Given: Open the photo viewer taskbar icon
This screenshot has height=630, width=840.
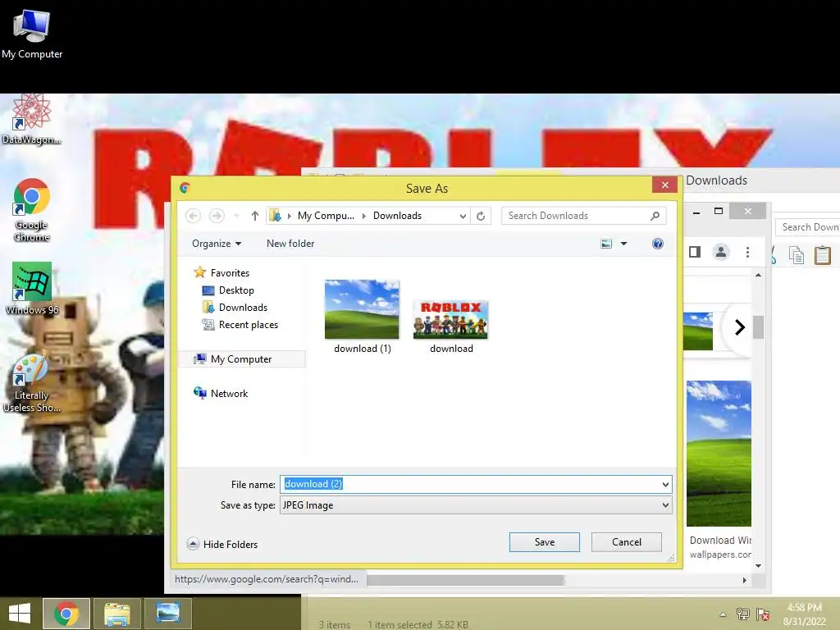Looking at the screenshot, I should coord(168,614).
